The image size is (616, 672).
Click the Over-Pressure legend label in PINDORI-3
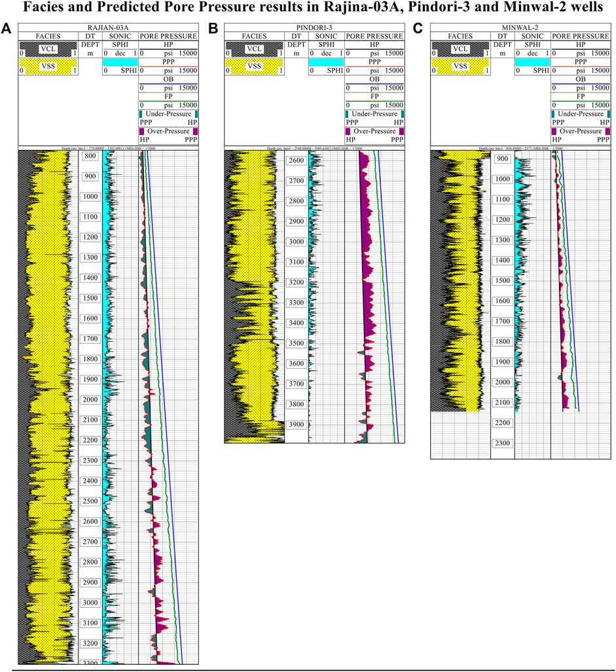tap(374, 131)
